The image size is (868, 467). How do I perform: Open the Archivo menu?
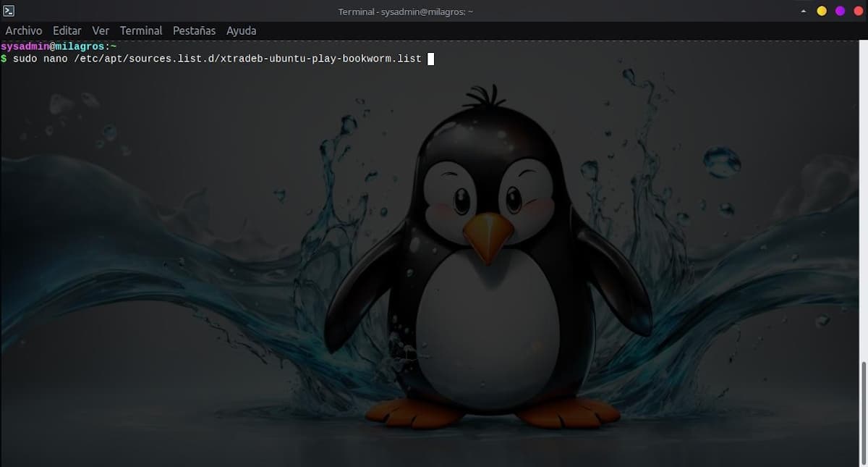(x=24, y=30)
